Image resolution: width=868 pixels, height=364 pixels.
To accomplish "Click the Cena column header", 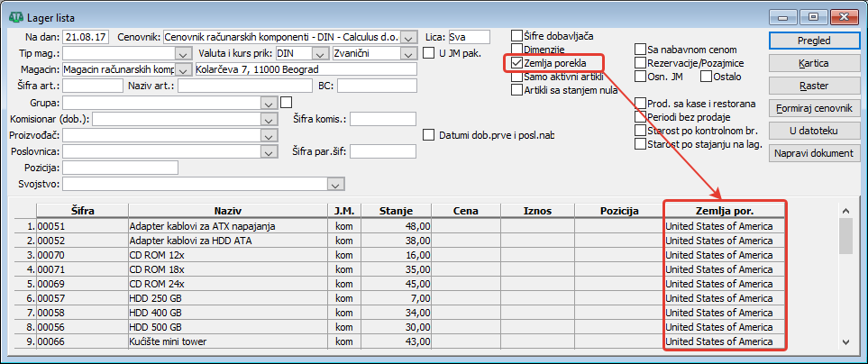I will point(466,211).
